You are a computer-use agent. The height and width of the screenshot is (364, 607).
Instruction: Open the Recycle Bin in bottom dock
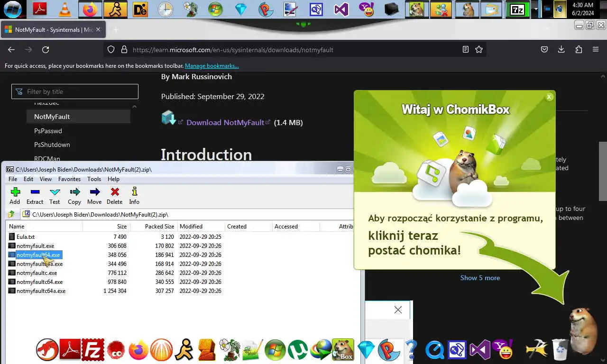560,350
